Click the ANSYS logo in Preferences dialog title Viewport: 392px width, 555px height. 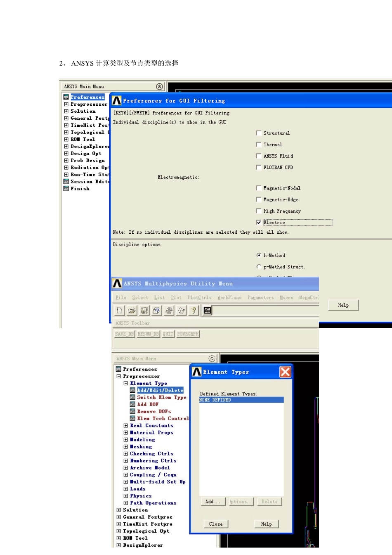tap(117, 101)
